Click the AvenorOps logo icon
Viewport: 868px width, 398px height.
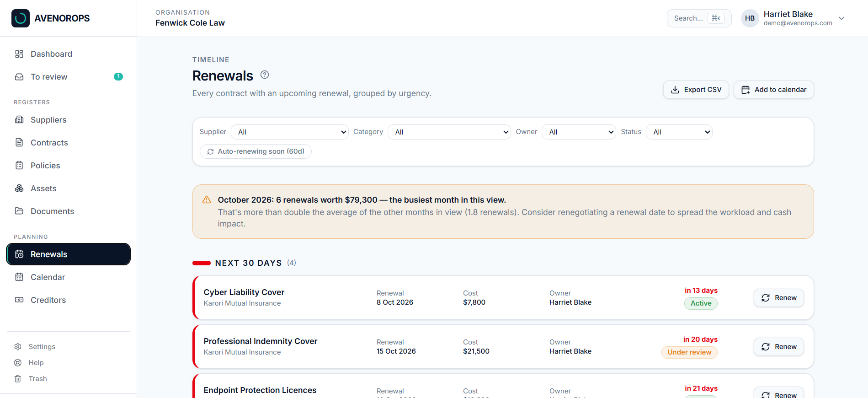[x=21, y=18]
